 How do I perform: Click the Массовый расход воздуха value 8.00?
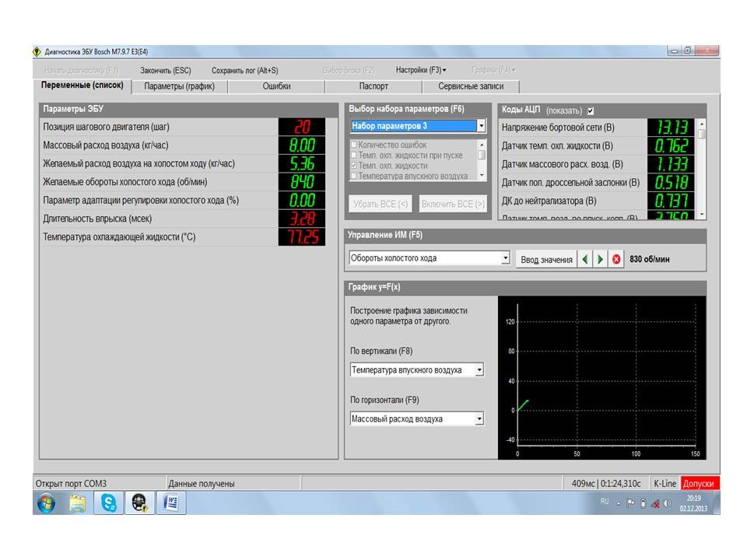302,145
